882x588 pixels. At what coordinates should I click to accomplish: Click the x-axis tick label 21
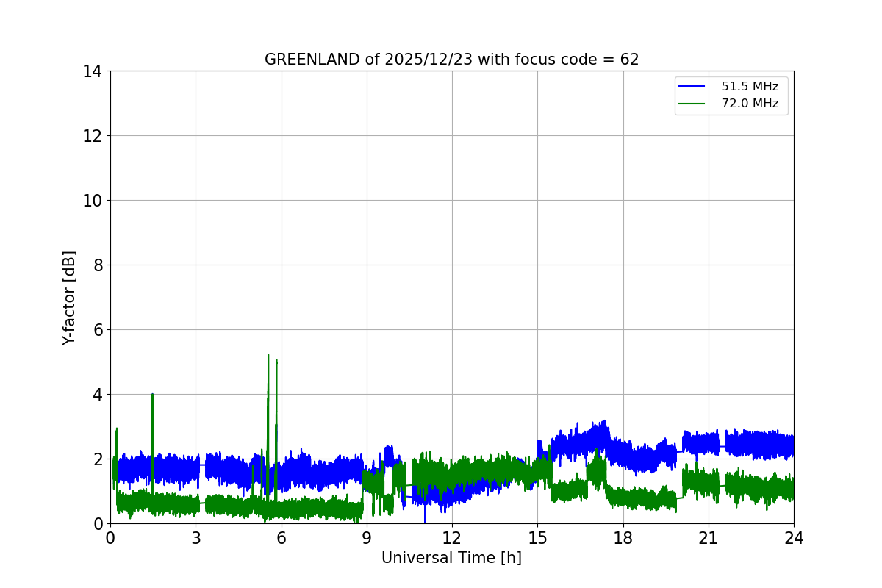pos(709,538)
